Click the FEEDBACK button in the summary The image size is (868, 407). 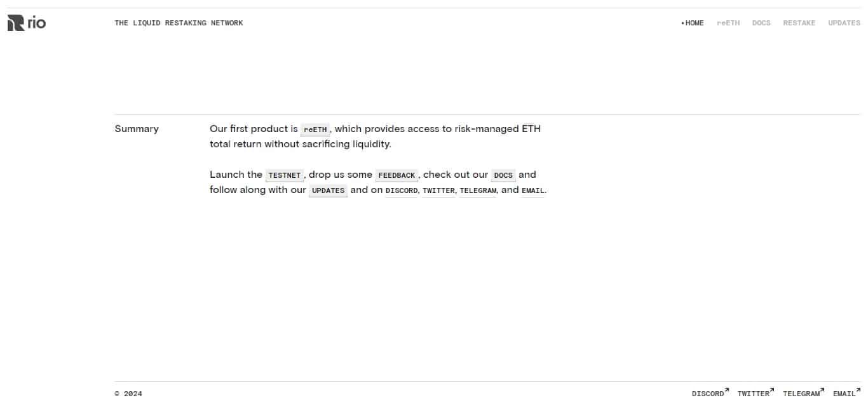[x=397, y=175]
